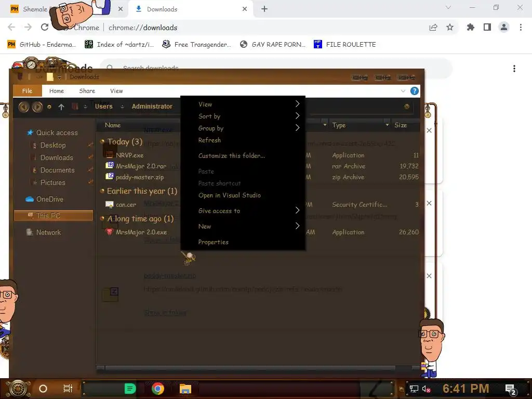Select Properties in the context menu

pos(243,242)
